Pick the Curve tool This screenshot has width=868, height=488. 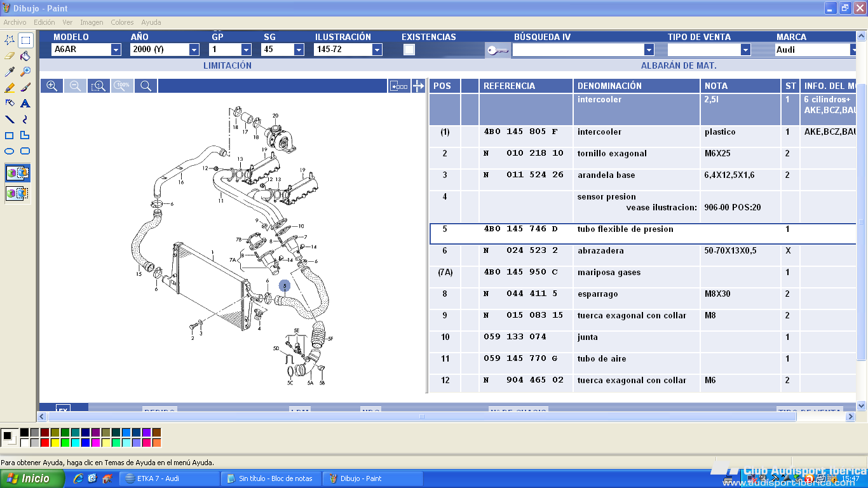[x=25, y=119]
